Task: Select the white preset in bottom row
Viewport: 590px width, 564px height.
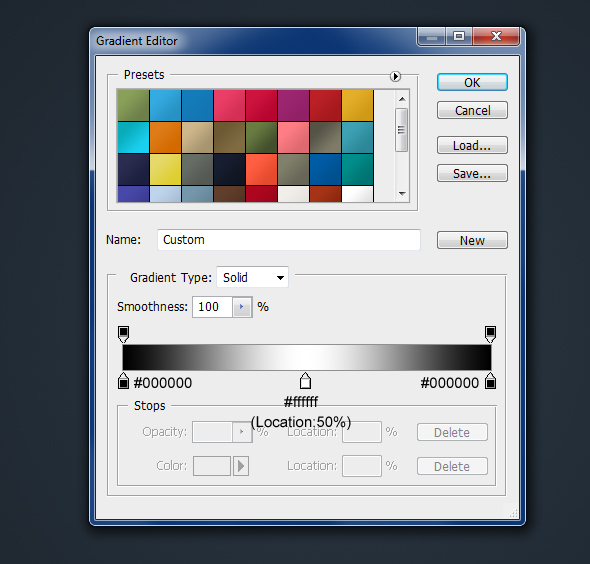Action: 357,194
